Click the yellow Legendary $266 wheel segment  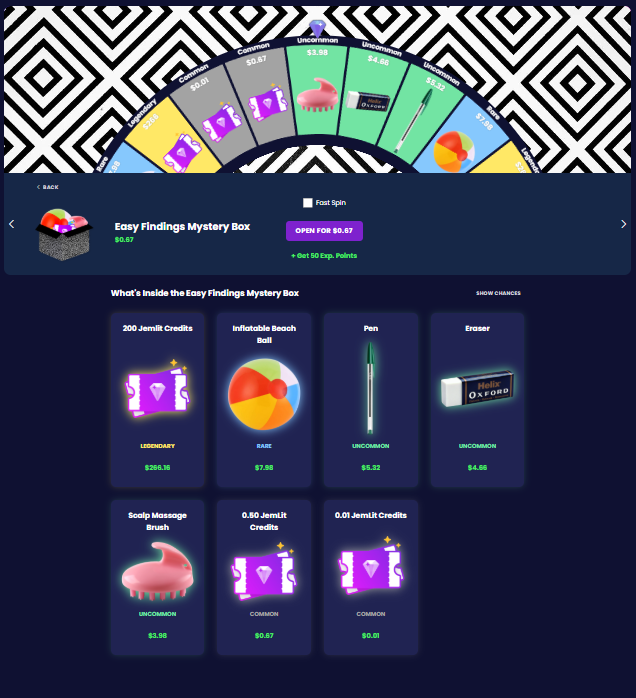pos(171,137)
